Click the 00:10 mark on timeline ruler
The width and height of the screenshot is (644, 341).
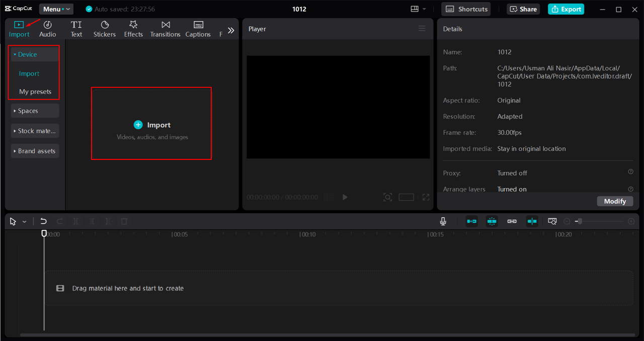tap(308, 234)
